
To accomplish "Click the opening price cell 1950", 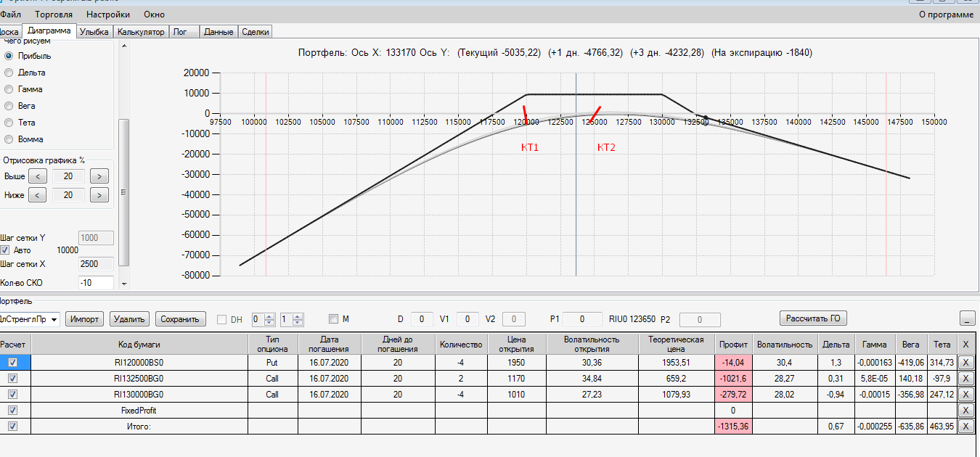I will coord(516,362).
